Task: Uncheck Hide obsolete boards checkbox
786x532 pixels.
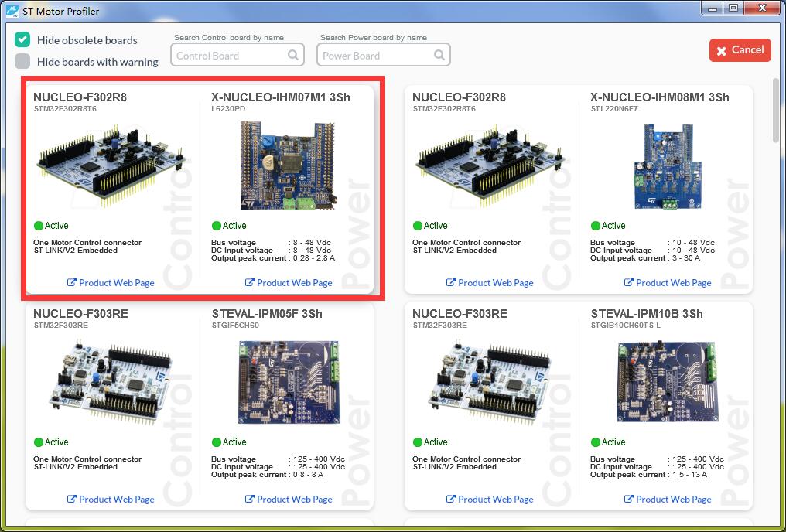Action: (x=22, y=39)
